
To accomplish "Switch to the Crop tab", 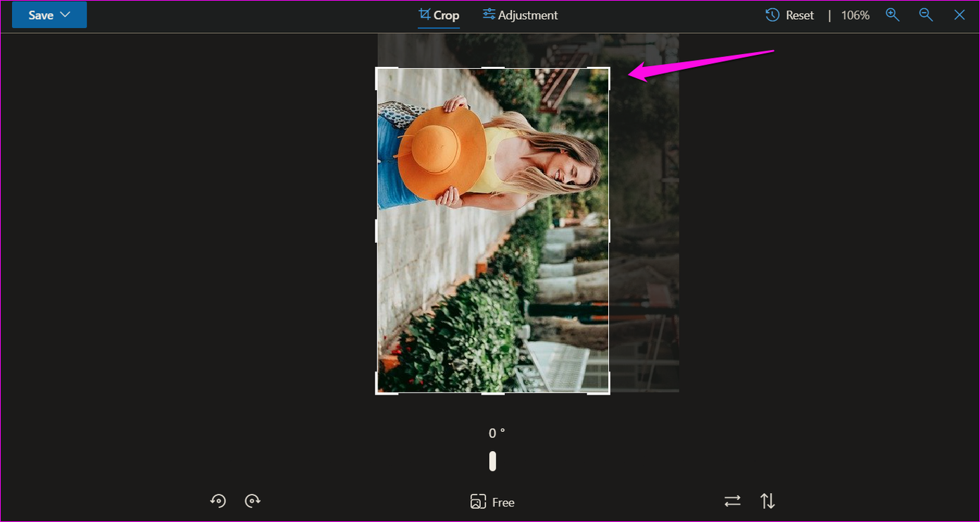I will (x=439, y=15).
